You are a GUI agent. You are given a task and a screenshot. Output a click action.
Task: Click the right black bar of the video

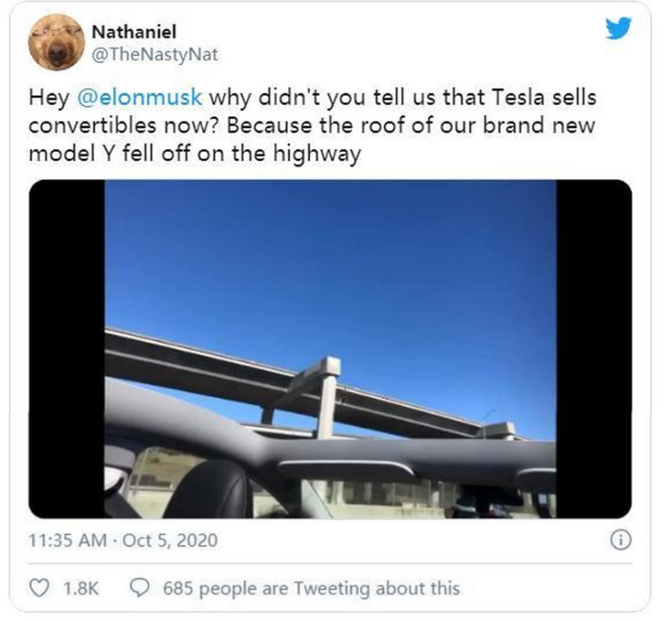(x=594, y=349)
